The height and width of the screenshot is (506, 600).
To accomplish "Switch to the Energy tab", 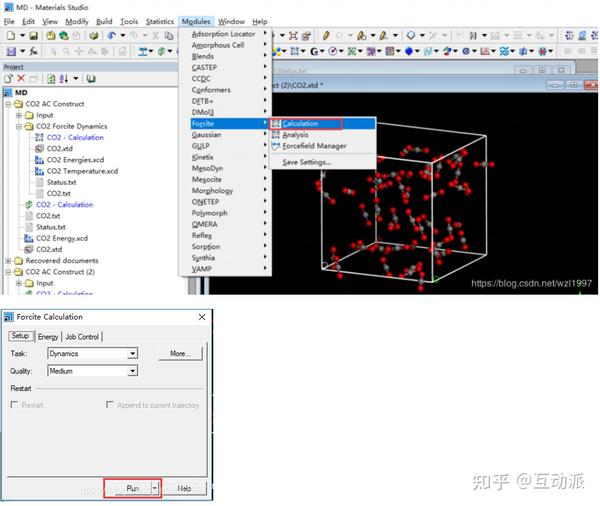I will tap(48, 337).
